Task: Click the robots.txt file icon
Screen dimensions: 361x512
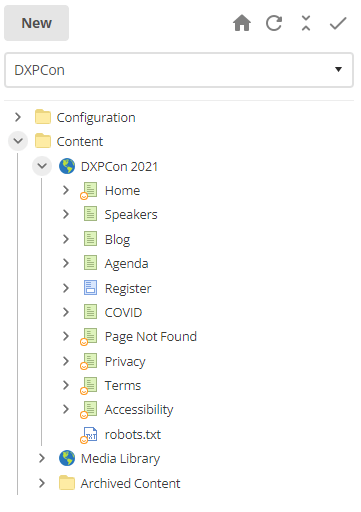Action: (89, 435)
